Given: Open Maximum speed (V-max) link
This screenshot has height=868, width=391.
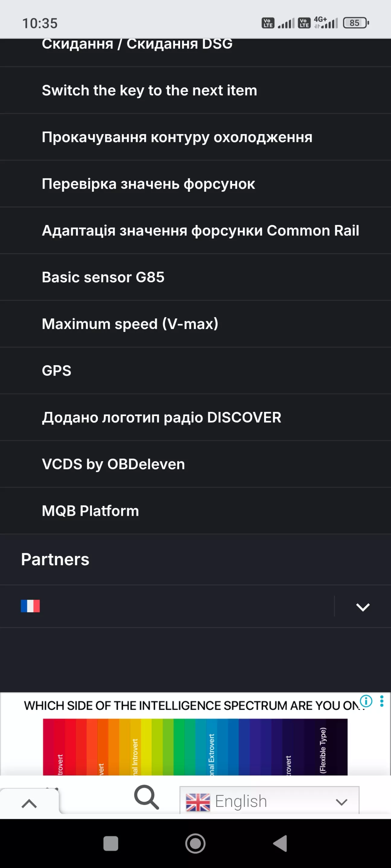Looking at the screenshot, I should point(130,324).
